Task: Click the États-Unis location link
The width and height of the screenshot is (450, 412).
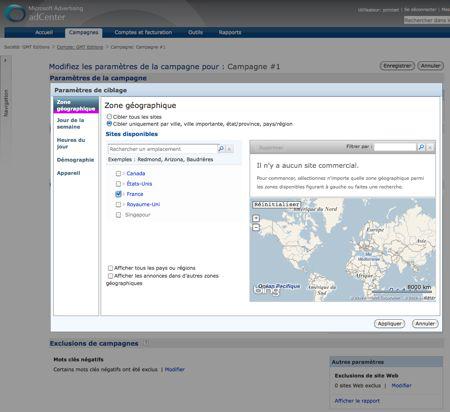Action: [139, 184]
